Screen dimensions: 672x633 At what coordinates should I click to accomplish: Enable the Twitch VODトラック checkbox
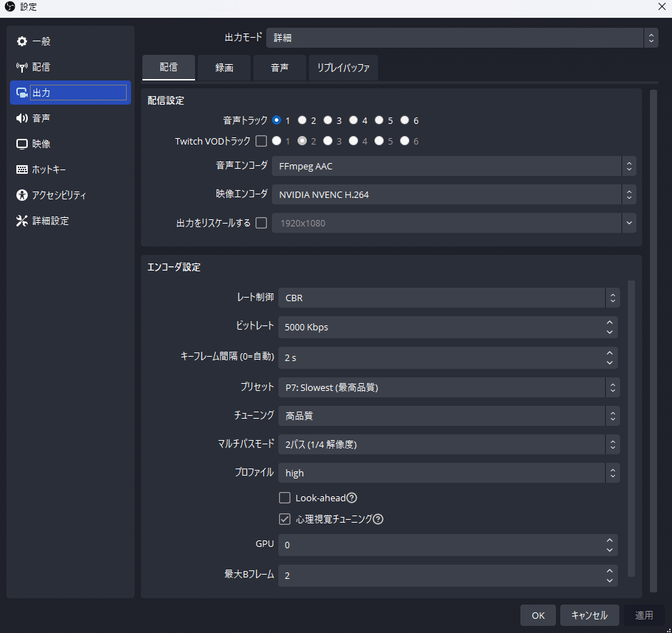(261, 141)
